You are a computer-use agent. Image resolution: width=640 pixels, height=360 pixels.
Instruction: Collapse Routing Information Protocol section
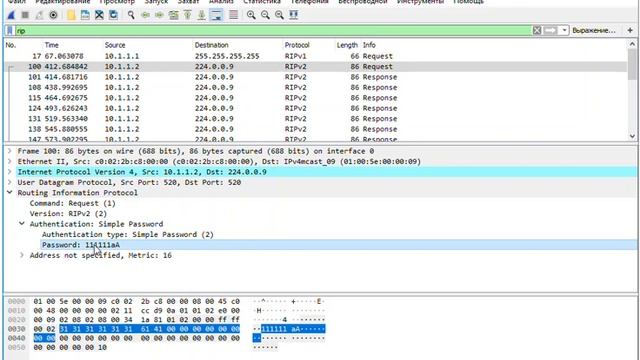(x=9, y=193)
